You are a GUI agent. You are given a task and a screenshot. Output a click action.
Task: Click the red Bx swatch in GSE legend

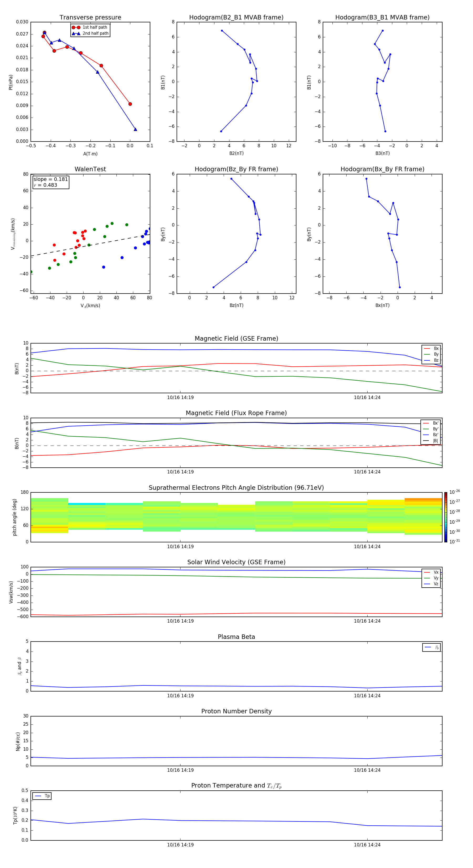(x=427, y=349)
